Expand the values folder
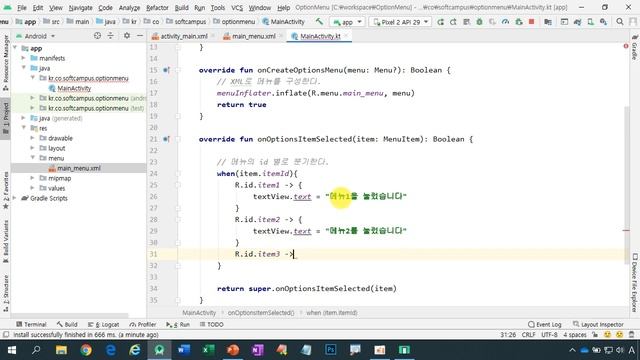The image size is (640, 360). pyautogui.click(x=33, y=188)
